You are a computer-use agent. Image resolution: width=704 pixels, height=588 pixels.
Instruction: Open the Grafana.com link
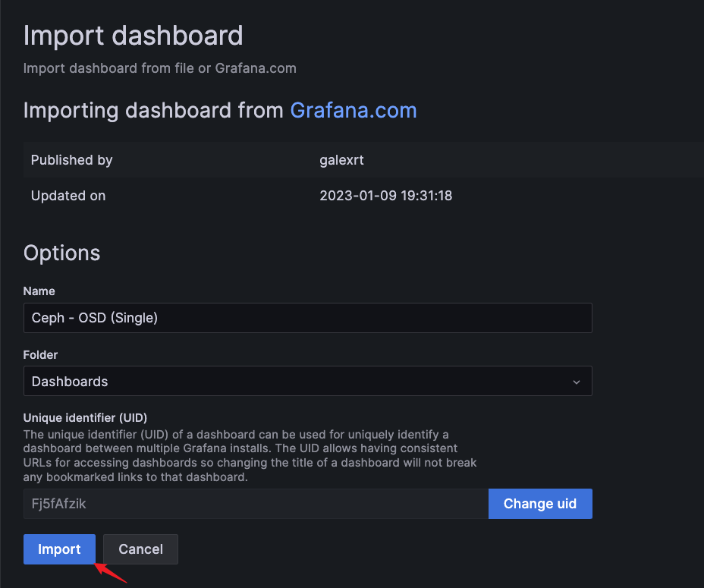pyautogui.click(x=354, y=110)
